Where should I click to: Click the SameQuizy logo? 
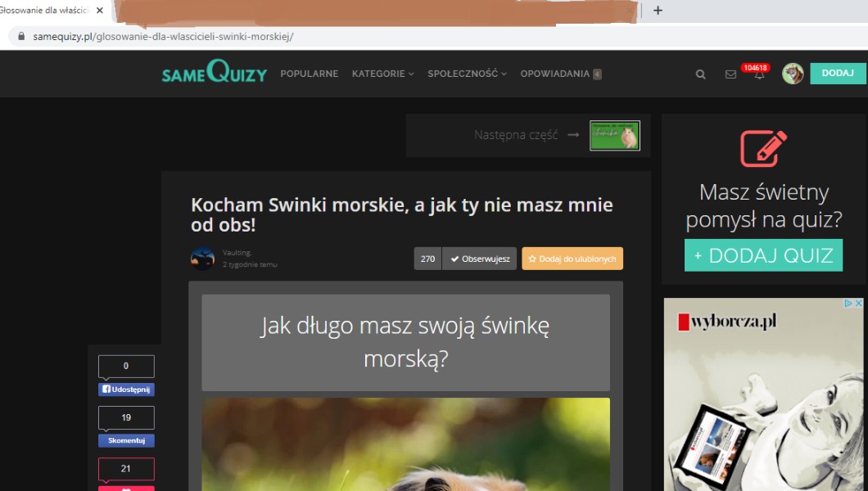pyautogui.click(x=215, y=74)
